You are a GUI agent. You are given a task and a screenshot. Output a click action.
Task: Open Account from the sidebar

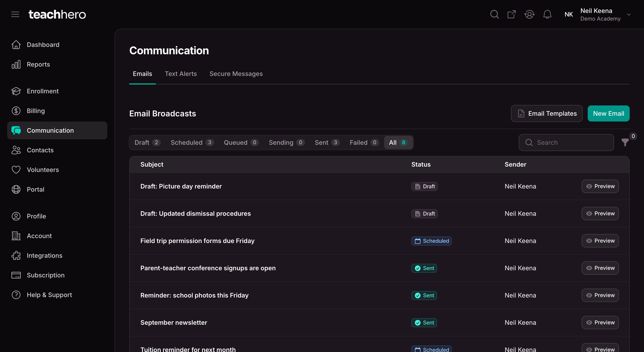point(57,236)
